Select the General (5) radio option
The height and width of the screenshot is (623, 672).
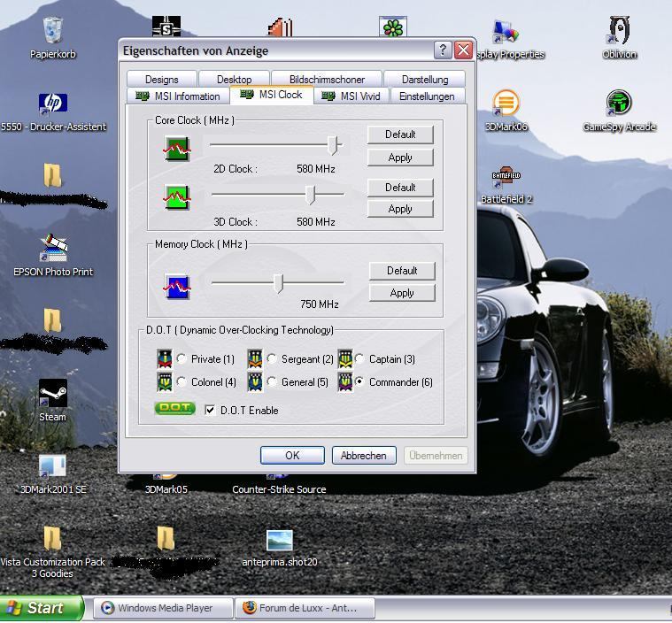(272, 381)
